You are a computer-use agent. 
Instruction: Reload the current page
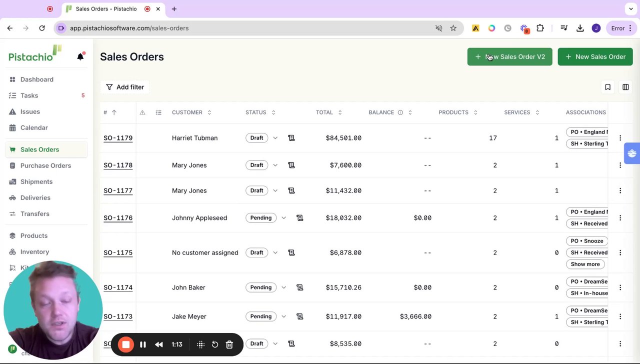(x=42, y=28)
